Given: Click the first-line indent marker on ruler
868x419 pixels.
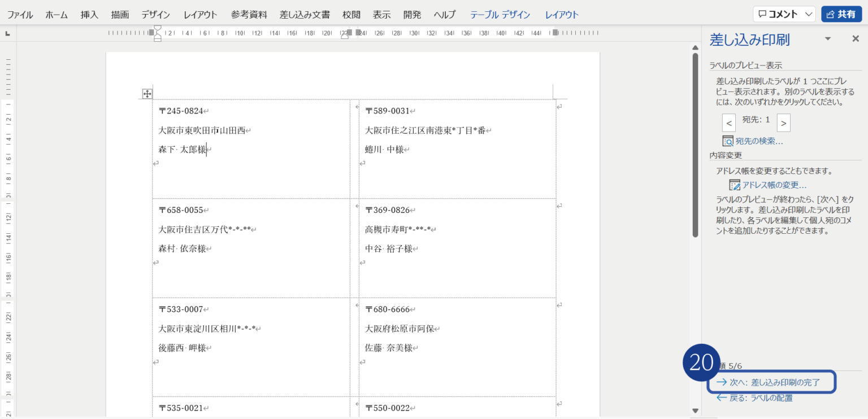Looking at the screenshot, I should point(158,28).
